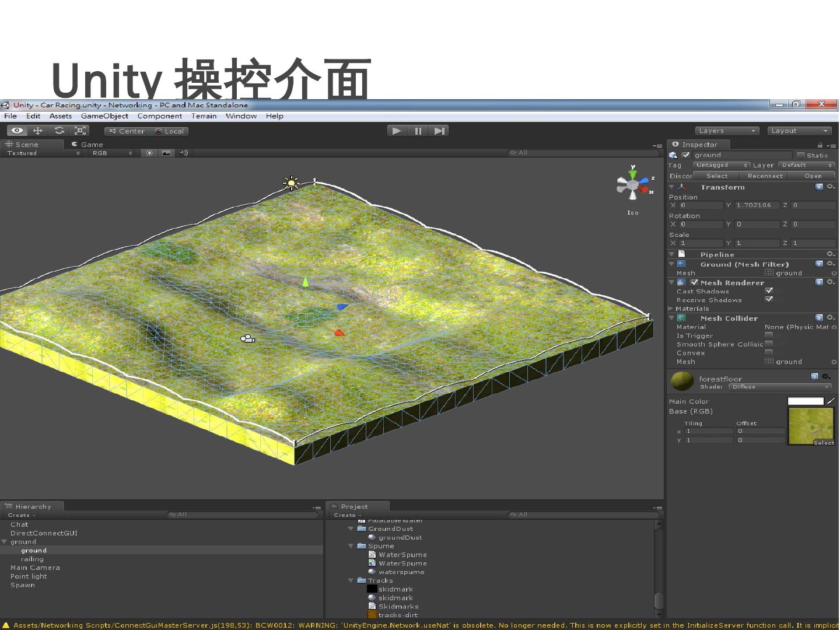This screenshot has width=840, height=630.
Task: Click the Step frame button
Action: point(439,131)
